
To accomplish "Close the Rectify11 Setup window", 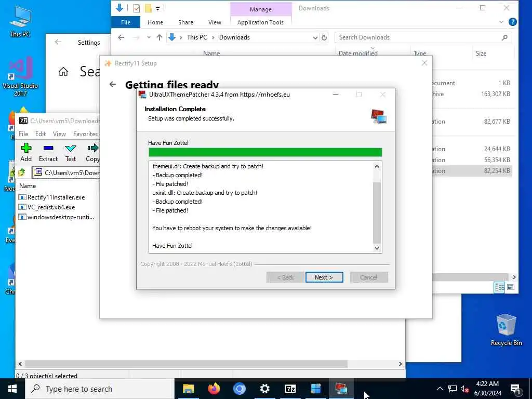I will (x=424, y=63).
